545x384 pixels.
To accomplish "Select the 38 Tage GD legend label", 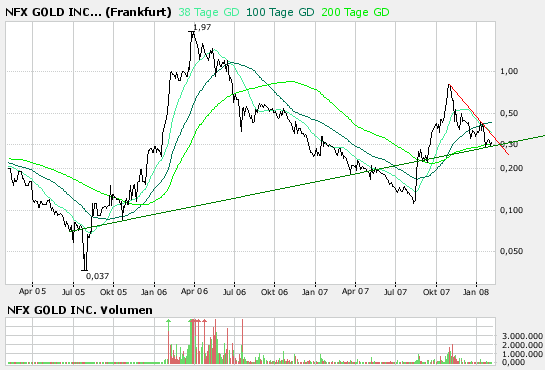I will [x=209, y=12].
